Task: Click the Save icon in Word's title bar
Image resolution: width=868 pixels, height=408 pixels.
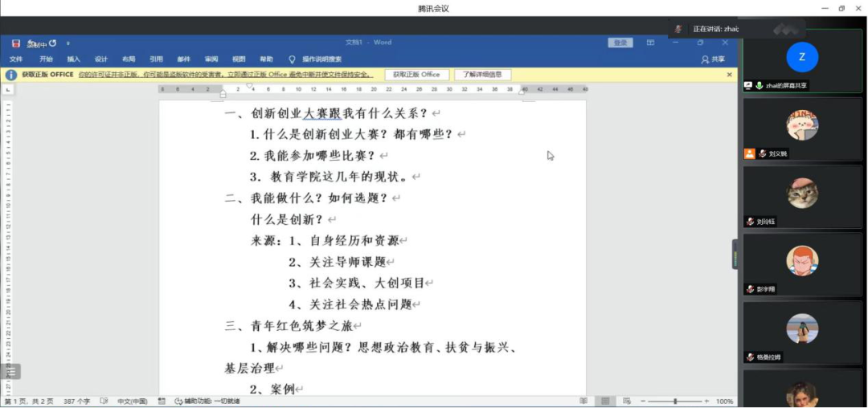Action: (x=16, y=43)
